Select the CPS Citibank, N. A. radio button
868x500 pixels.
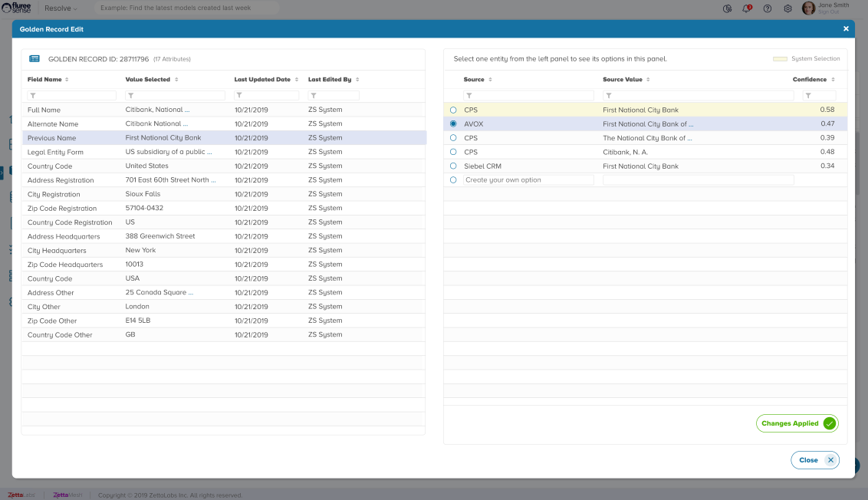pos(453,152)
